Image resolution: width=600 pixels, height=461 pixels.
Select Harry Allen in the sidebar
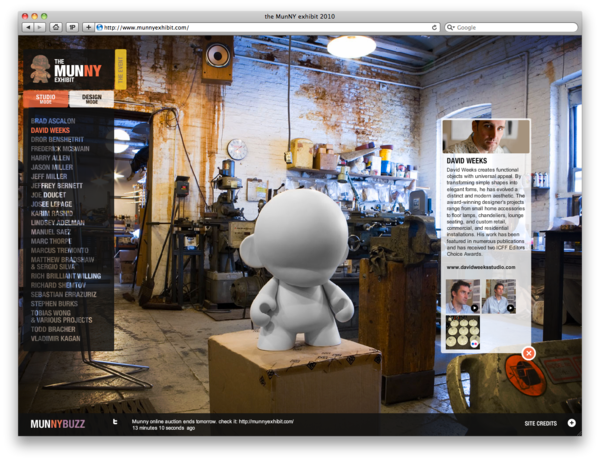[50, 158]
